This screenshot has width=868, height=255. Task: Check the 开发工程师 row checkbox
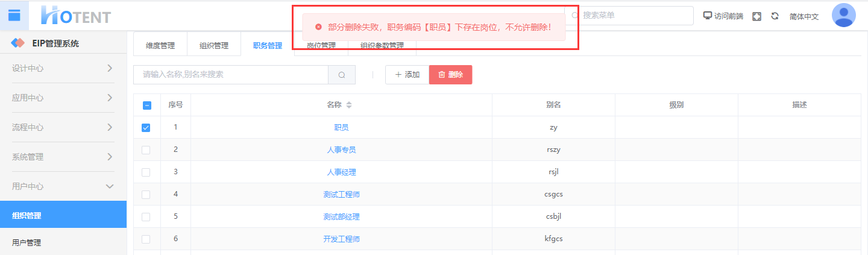point(146,239)
